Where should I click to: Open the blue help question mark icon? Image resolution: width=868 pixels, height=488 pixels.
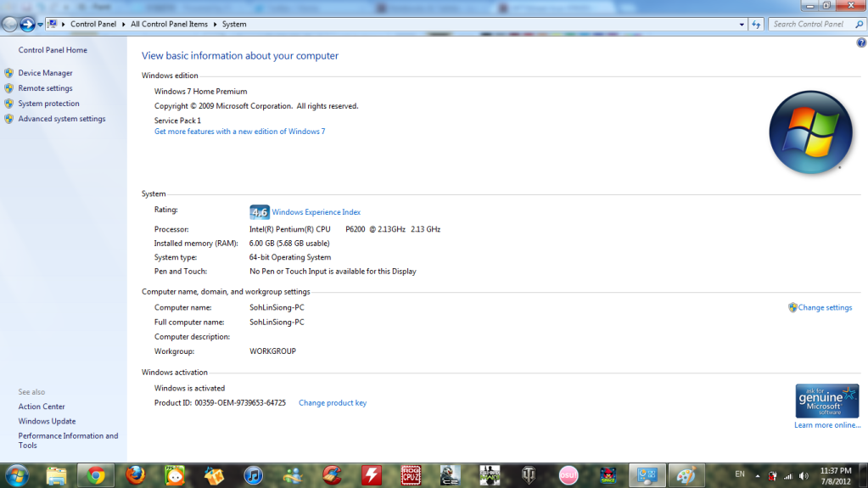coord(861,42)
